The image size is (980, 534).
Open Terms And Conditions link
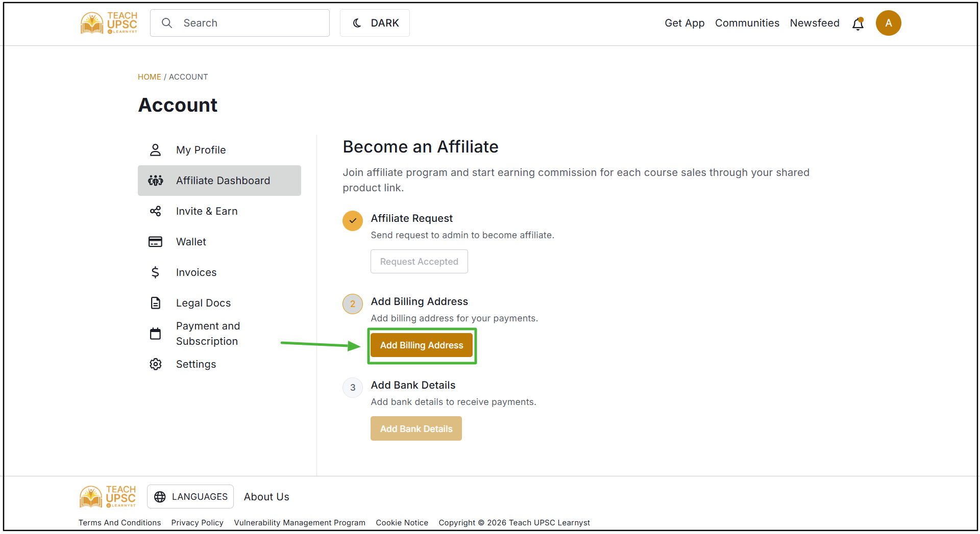tap(119, 523)
